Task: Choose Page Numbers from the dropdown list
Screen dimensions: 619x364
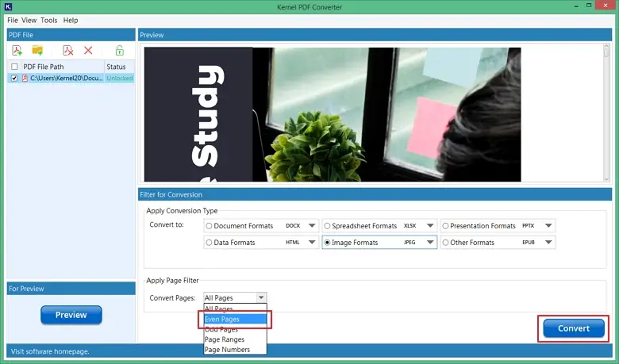Action: 235,350
